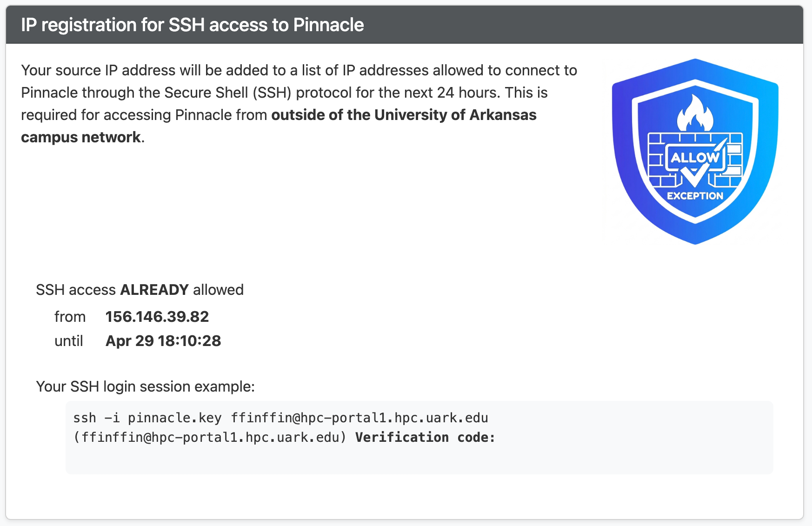
Task: Click empty area of the code example box
Action: pyautogui.click(x=605, y=456)
